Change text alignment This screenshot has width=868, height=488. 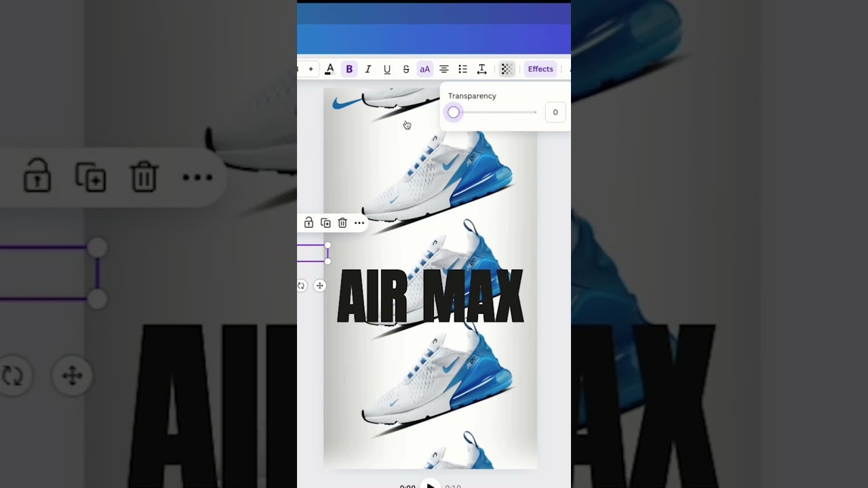444,69
